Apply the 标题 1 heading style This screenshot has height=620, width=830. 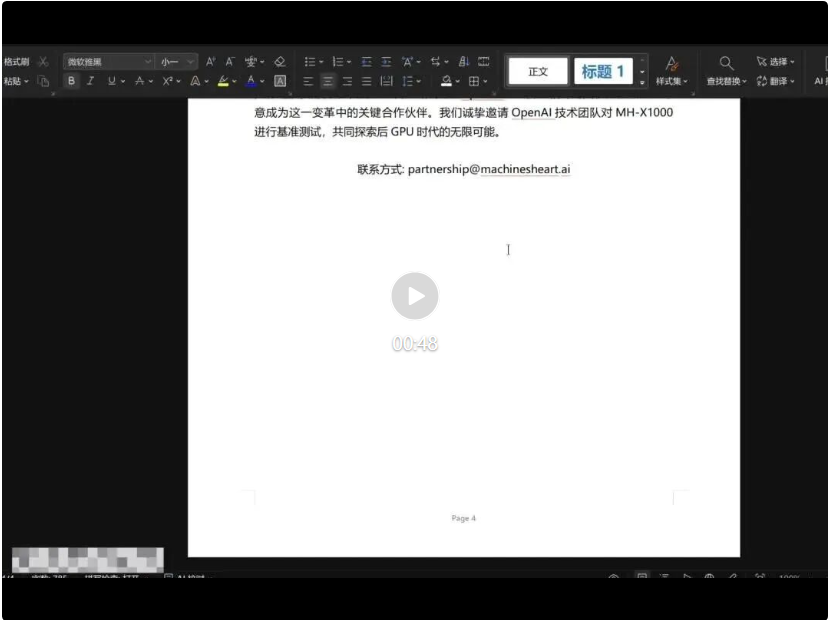[603, 71]
